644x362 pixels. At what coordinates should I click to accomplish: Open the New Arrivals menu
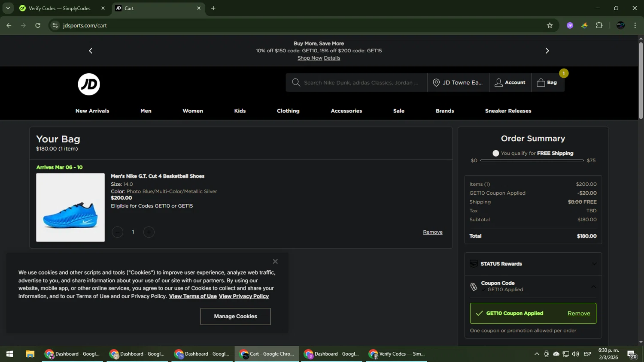[x=92, y=111]
